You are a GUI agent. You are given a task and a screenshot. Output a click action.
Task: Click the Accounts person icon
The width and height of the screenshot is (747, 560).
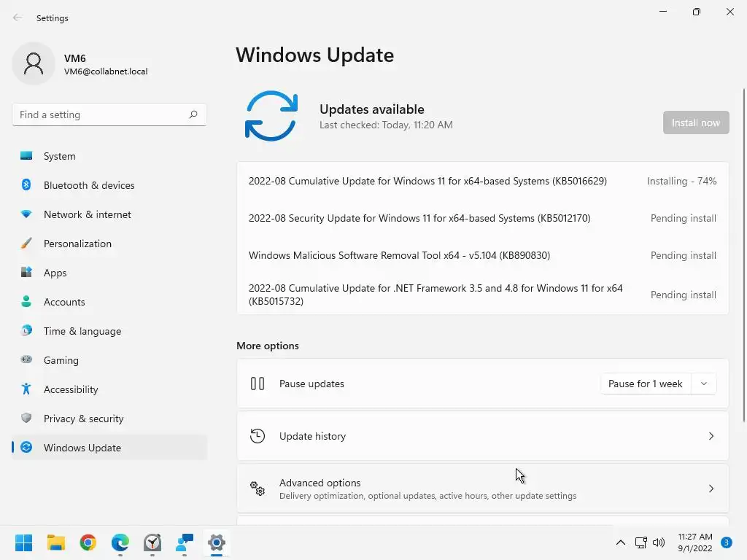[26, 301]
